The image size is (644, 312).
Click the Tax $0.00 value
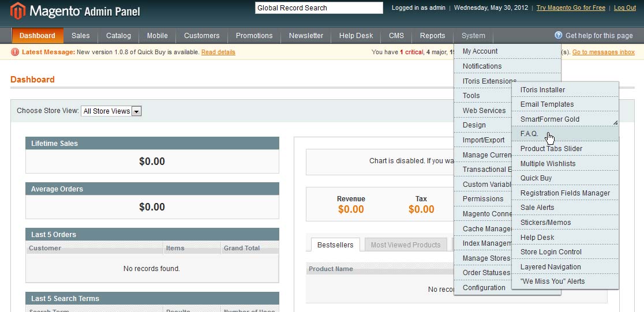(421, 209)
